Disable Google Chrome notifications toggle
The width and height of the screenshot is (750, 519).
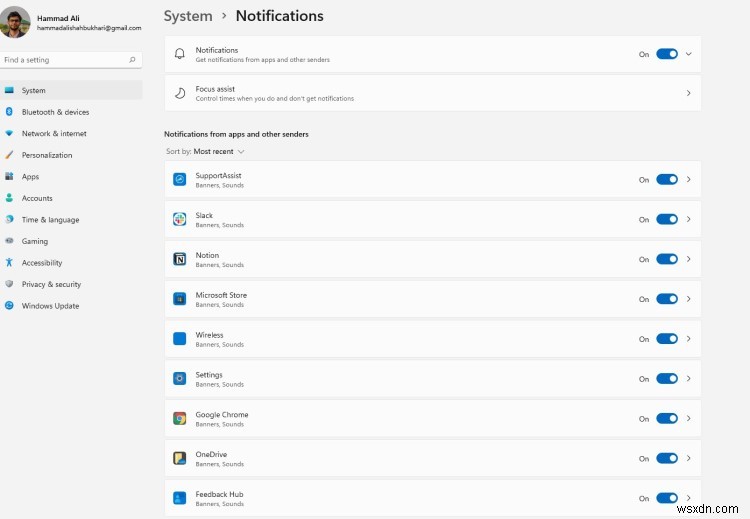pyautogui.click(x=667, y=419)
